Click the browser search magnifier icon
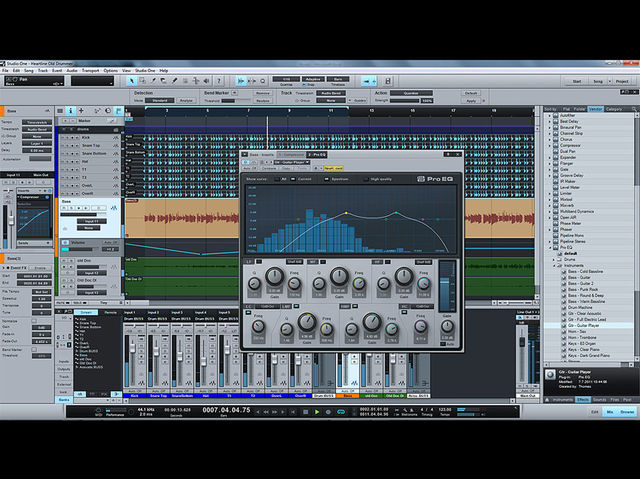 click(634, 109)
